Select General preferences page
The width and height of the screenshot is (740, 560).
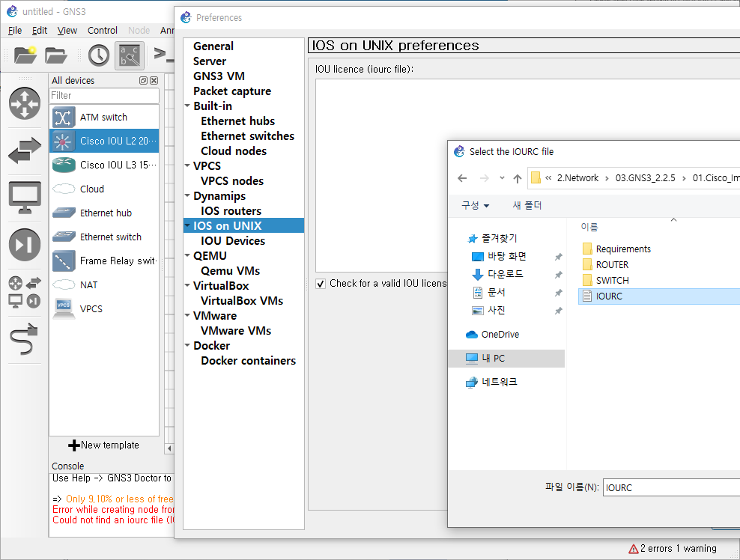coord(213,46)
